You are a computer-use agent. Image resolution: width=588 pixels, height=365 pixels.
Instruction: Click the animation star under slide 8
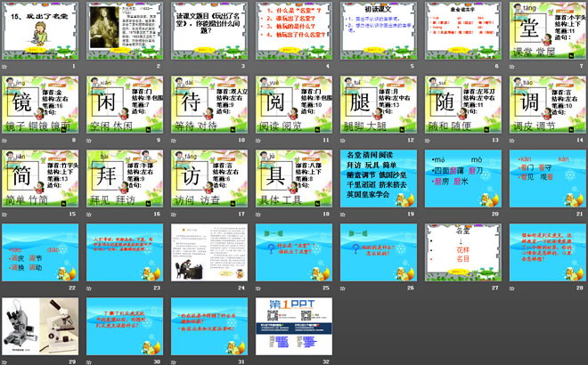click(4, 141)
